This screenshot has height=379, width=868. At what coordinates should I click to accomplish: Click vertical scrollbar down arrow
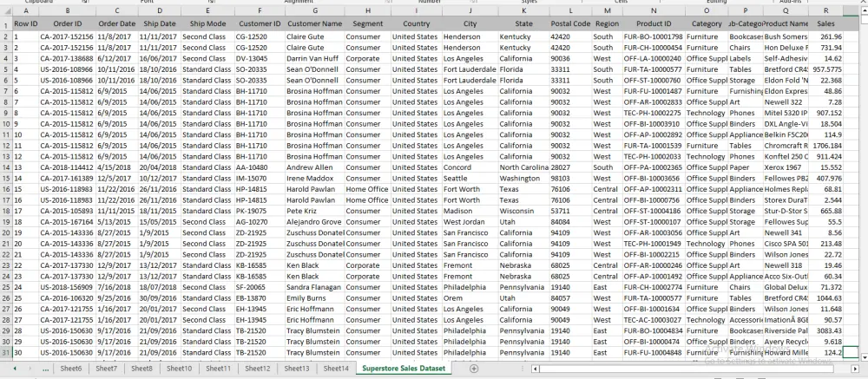pyautogui.click(x=863, y=357)
